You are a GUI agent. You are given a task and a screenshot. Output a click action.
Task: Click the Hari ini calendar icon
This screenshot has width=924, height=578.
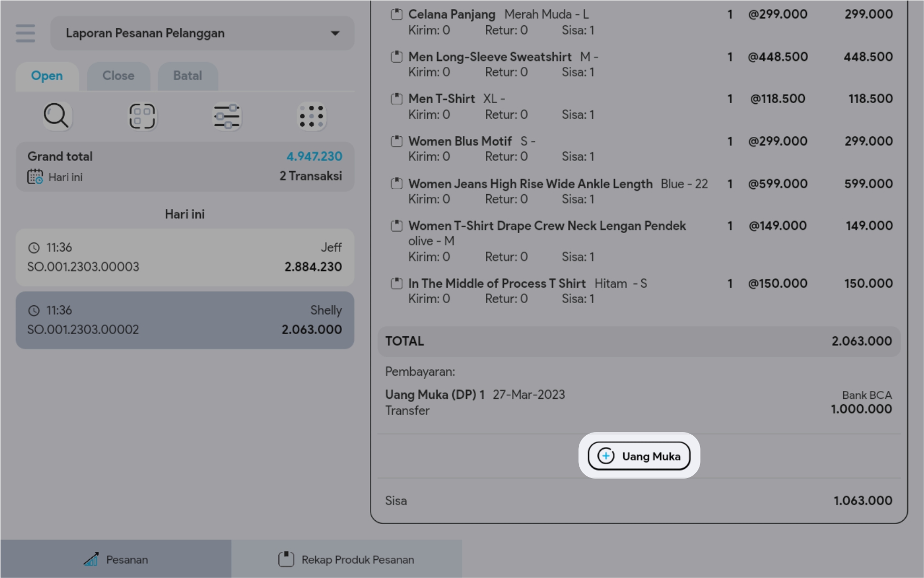[x=35, y=177]
